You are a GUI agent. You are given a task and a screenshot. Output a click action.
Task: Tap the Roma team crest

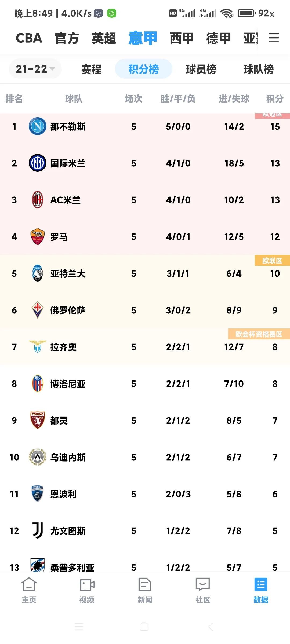[x=38, y=236]
